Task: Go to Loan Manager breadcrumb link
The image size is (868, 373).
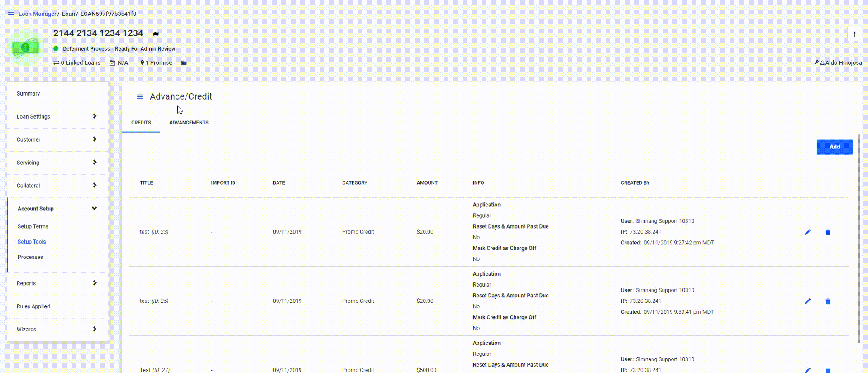Action: (37, 14)
